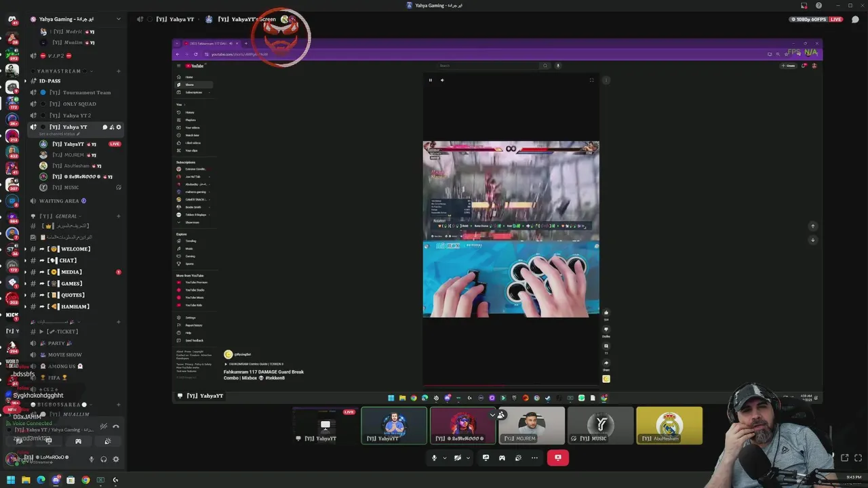This screenshot has height=488, width=868.
Task: Join the Tournament Team voice channel
Action: tap(75, 92)
